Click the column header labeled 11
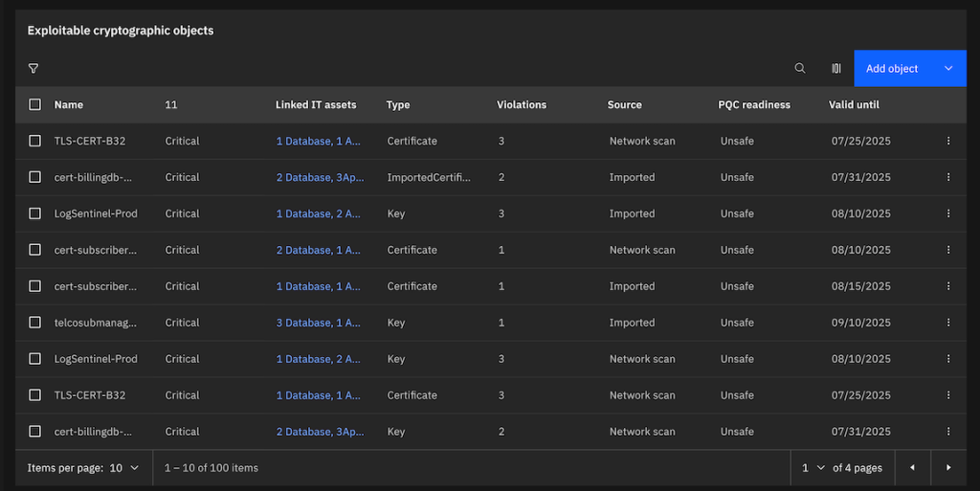 point(171,105)
